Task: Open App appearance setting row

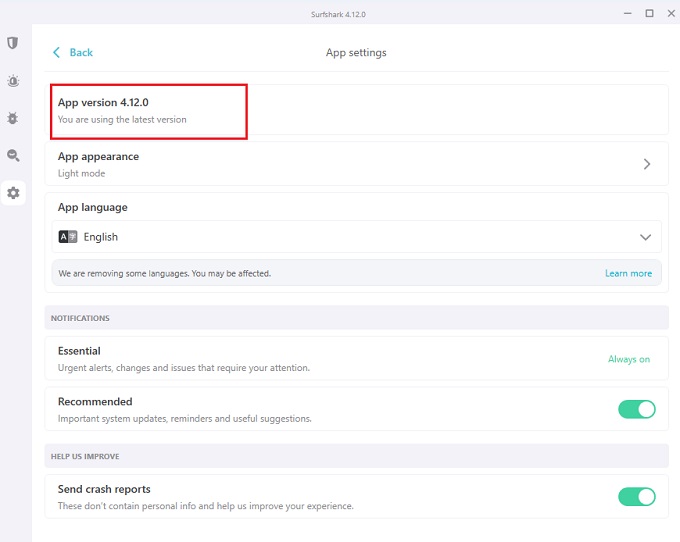Action: pos(356,164)
